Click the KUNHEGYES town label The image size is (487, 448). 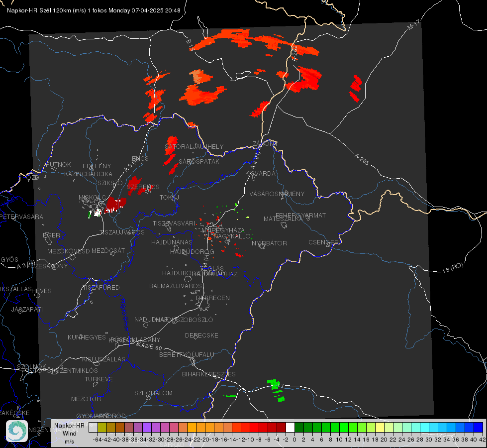click(x=87, y=337)
